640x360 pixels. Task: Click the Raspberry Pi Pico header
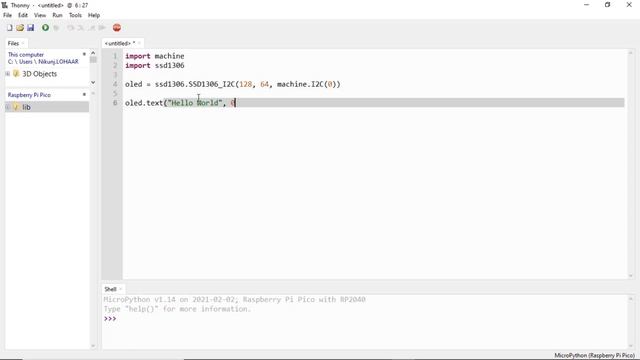pos(29,95)
